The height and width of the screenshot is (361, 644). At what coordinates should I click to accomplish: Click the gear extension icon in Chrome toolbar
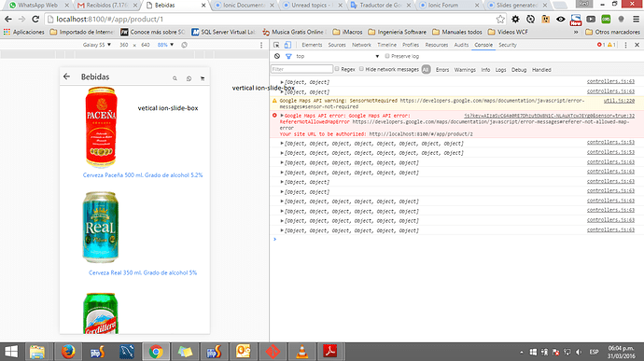pos(515,20)
